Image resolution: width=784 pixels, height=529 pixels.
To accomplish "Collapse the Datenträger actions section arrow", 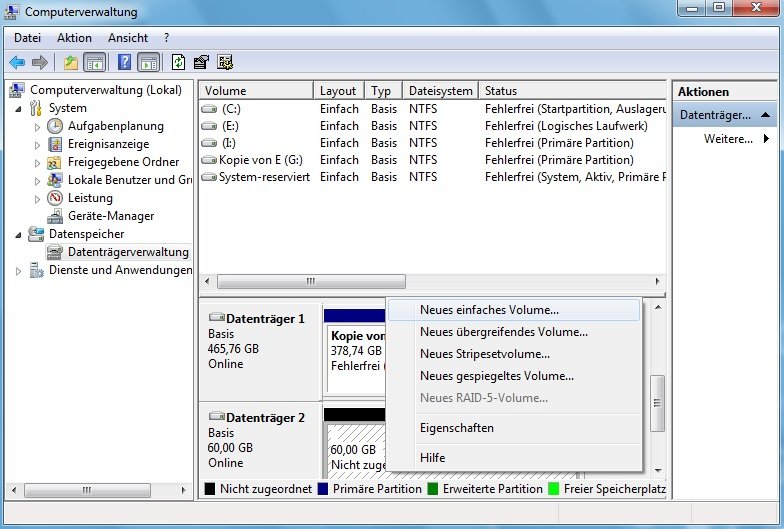I will pyautogui.click(x=765, y=115).
